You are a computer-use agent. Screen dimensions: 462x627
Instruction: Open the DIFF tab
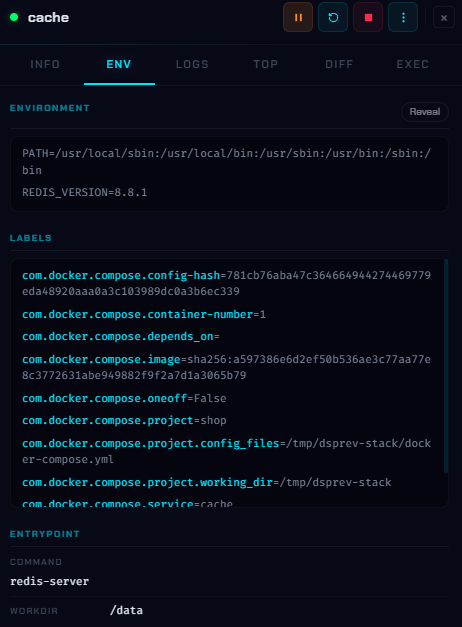(x=339, y=64)
